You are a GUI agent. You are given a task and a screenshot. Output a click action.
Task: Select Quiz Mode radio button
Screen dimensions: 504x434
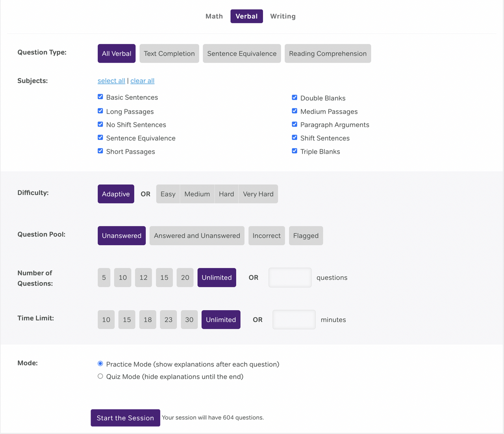tap(100, 376)
